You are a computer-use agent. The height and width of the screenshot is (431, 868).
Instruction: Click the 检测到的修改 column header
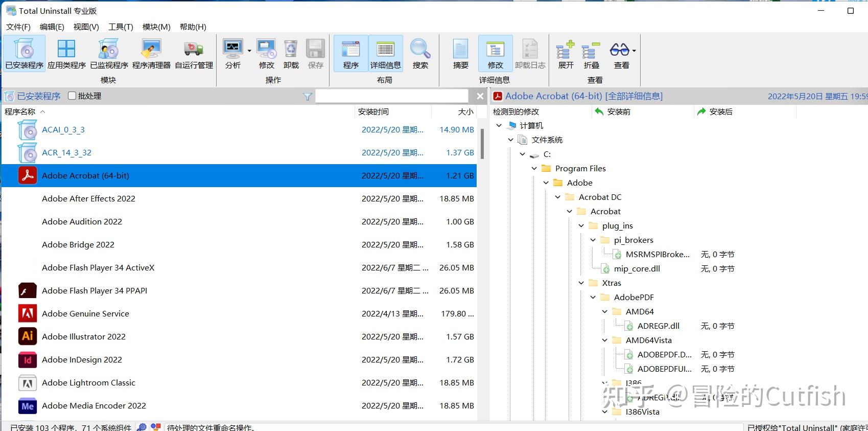(x=541, y=111)
